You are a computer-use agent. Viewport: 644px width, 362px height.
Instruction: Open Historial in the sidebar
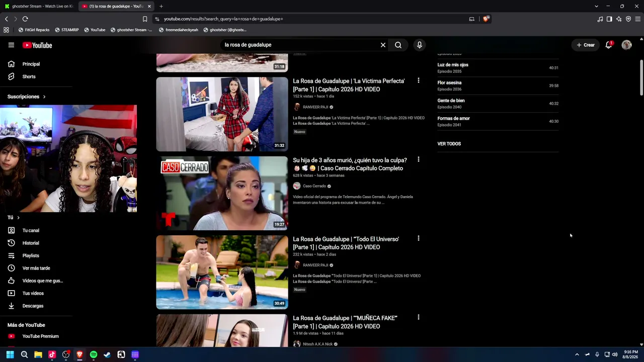(31, 243)
